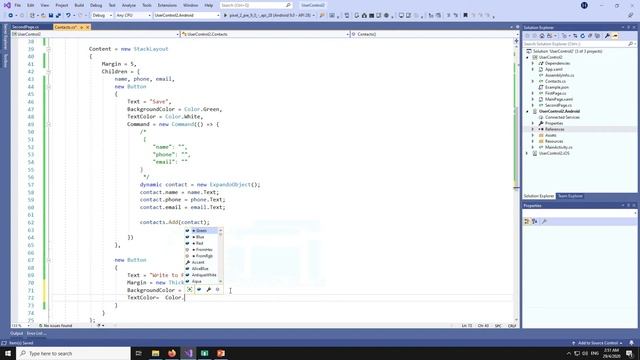Open the Output panel tab
This screenshot has width=640, height=360.
point(17,333)
